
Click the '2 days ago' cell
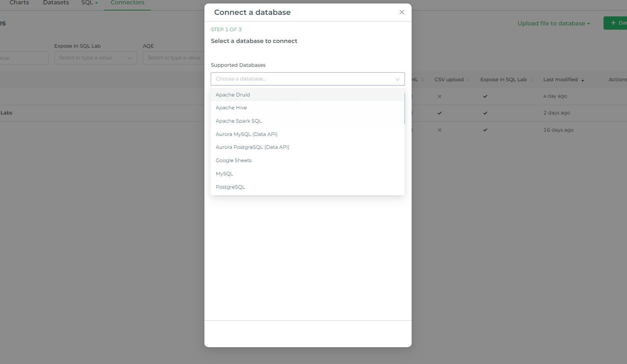point(557,113)
